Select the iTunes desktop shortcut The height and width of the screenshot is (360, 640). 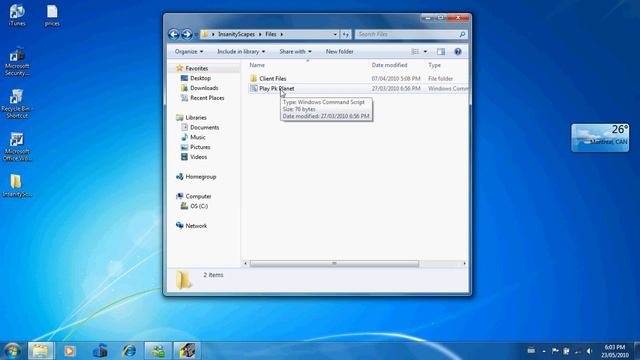17,16
